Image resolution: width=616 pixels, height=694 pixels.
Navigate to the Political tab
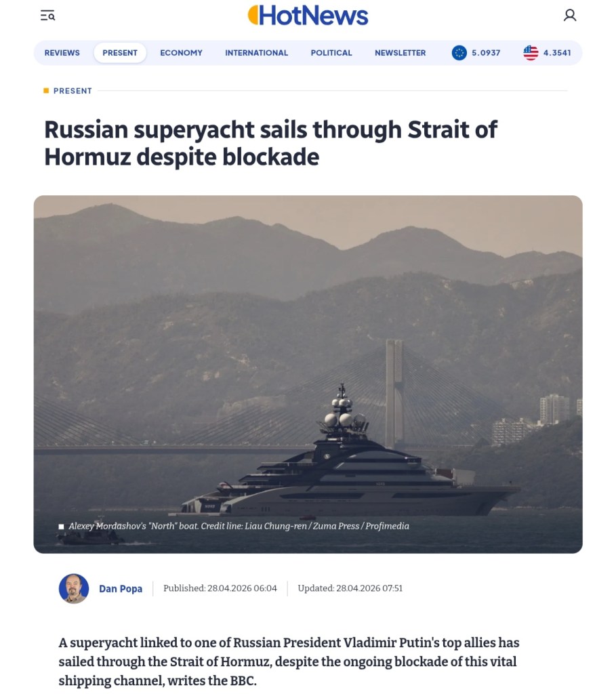331,53
